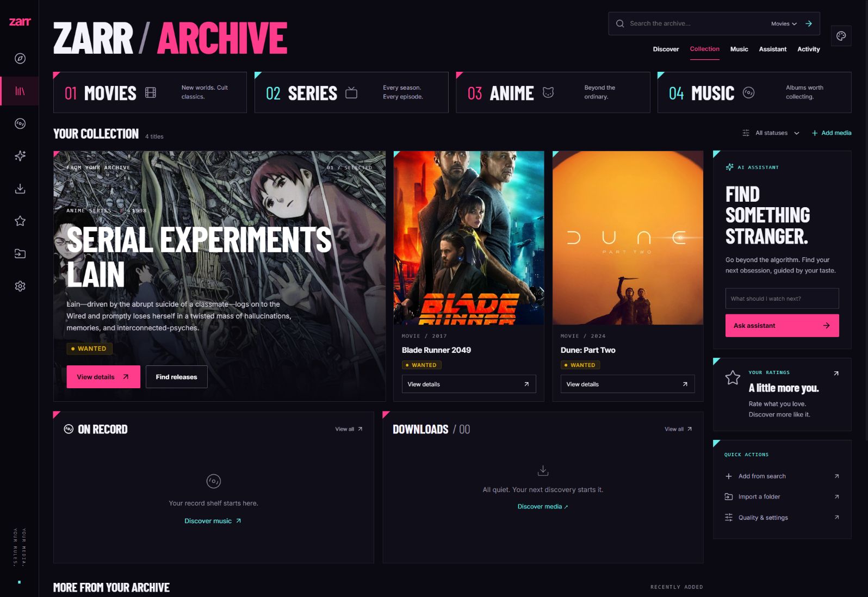Image resolution: width=868 pixels, height=597 pixels.
Task: Click the search arrow submit icon
Action: (809, 23)
